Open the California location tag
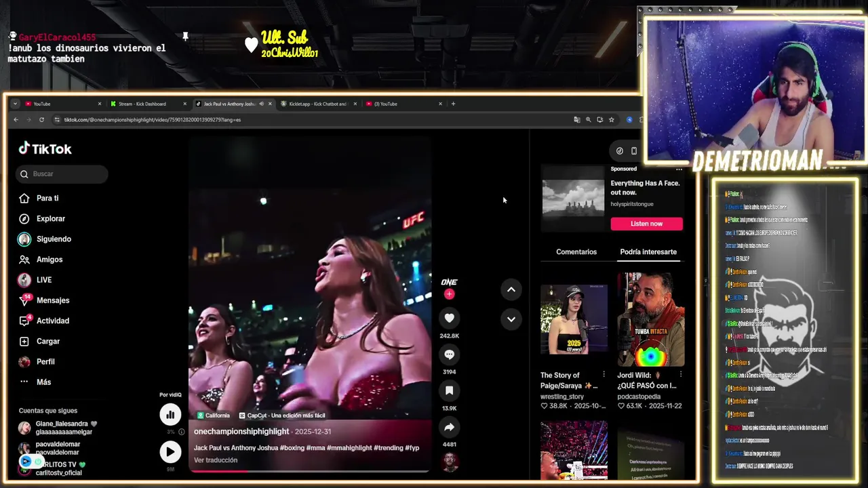 click(213, 415)
